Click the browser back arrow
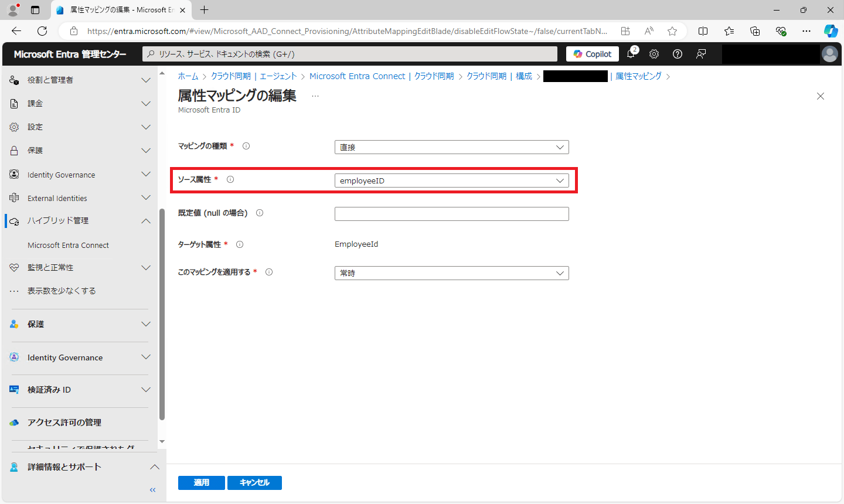 coord(16,31)
